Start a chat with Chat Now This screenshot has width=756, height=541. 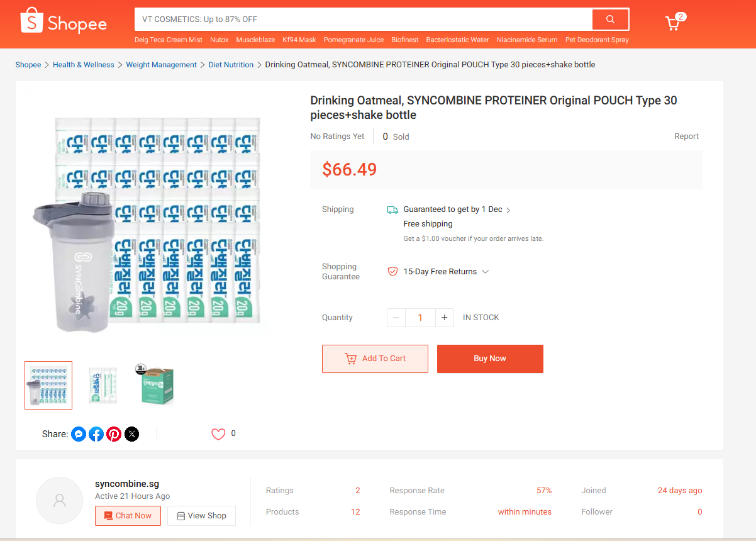pos(128,516)
